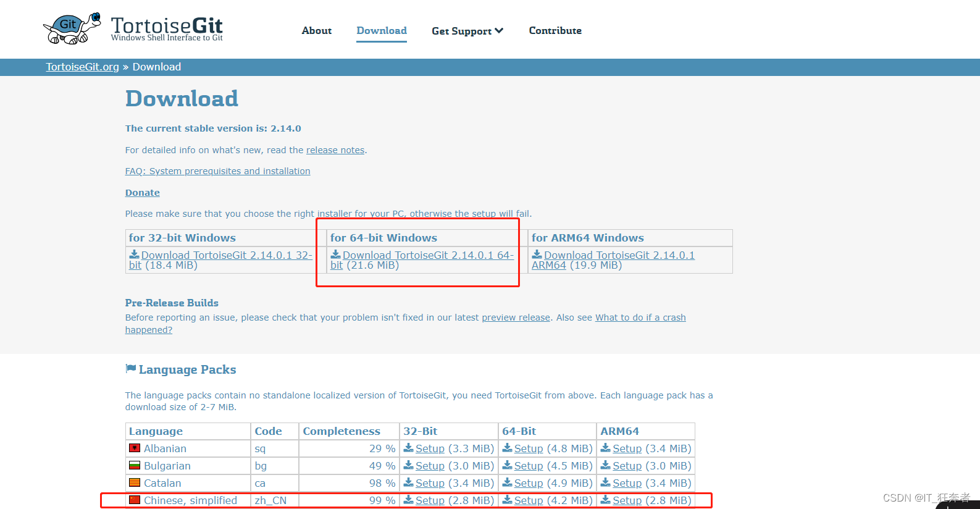The image size is (980, 509).
Task: Click the Bulgarian flag icon
Action: [135, 465]
